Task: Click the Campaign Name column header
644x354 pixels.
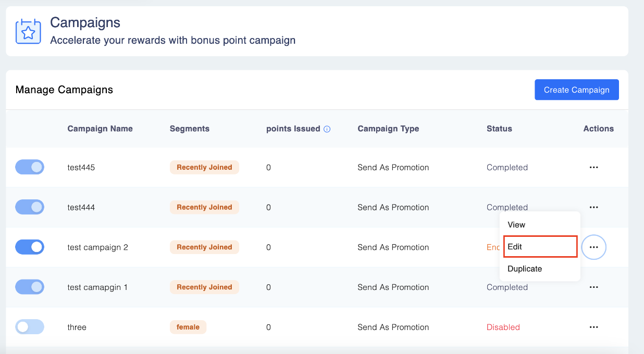Action: [100, 129]
